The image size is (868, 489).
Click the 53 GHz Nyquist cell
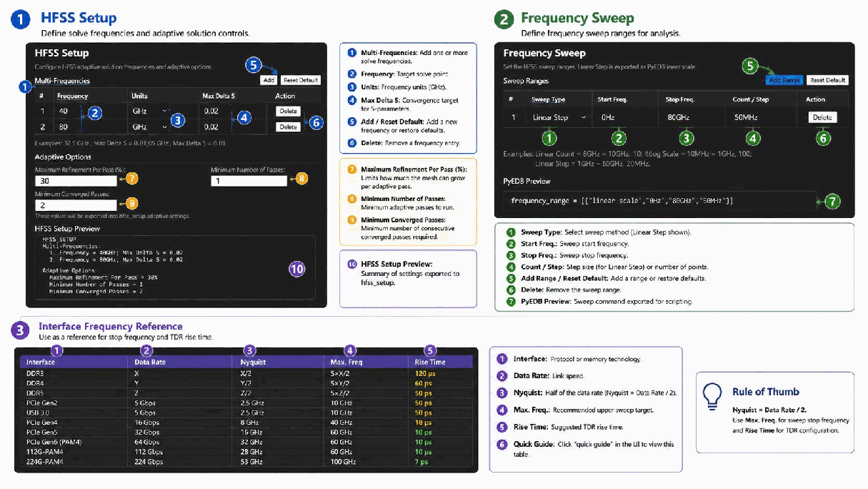pos(251,462)
